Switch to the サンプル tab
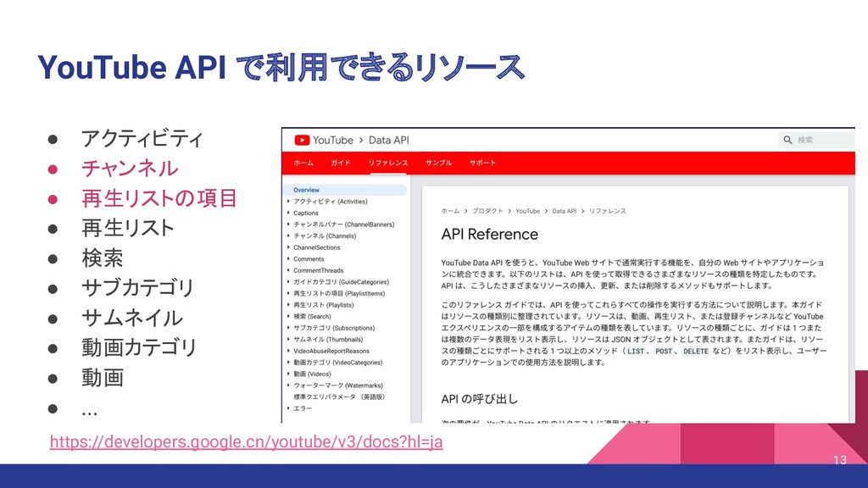The height and width of the screenshot is (488, 868). [x=438, y=163]
